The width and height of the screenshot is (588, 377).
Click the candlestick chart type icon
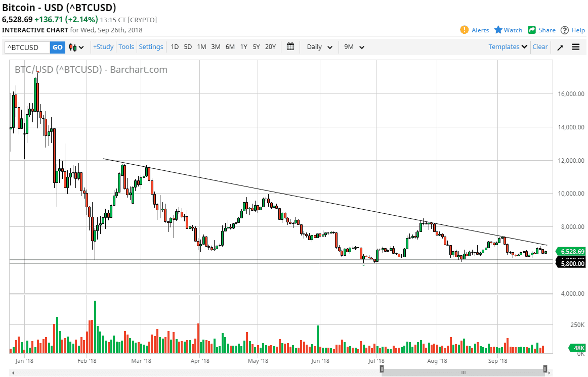73,46
